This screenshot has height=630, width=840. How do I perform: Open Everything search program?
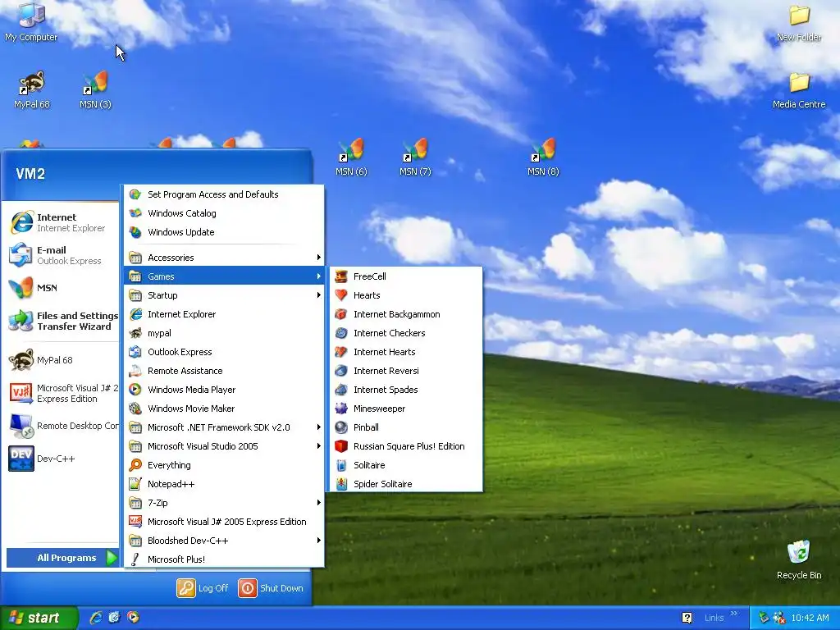(x=224, y=465)
